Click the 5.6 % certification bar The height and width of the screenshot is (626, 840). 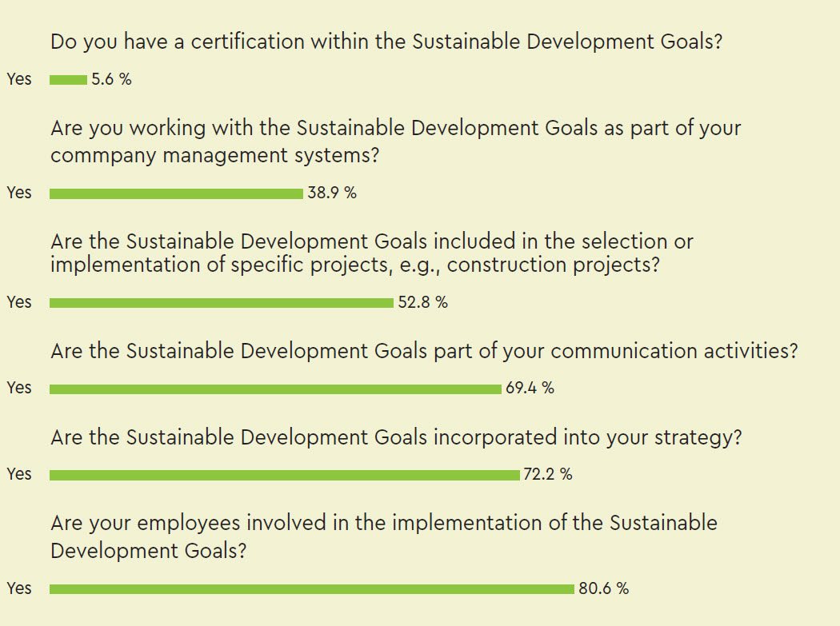click(x=69, y=80)
